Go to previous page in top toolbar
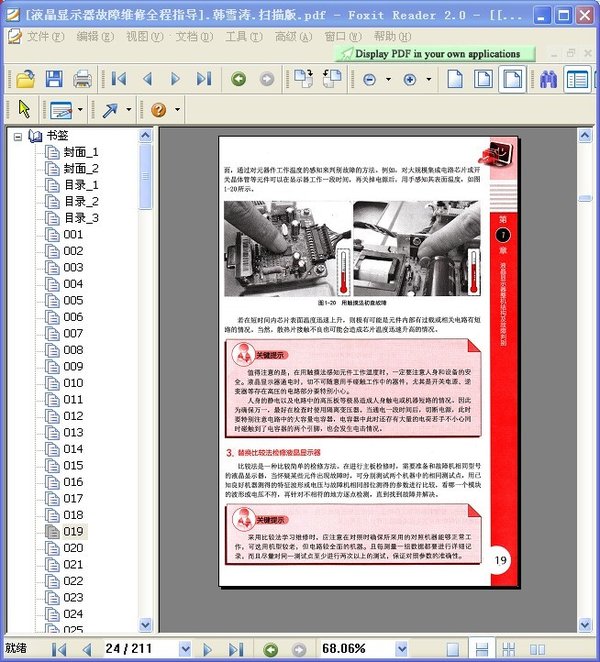The height and width of the screenshot is (662, 600). [x=147, y=79]
